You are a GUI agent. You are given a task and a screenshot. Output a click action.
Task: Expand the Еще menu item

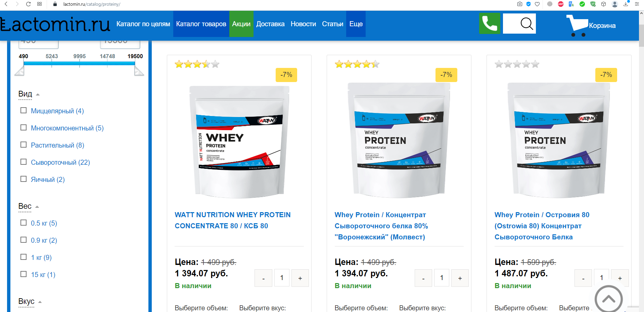[356, 24]
